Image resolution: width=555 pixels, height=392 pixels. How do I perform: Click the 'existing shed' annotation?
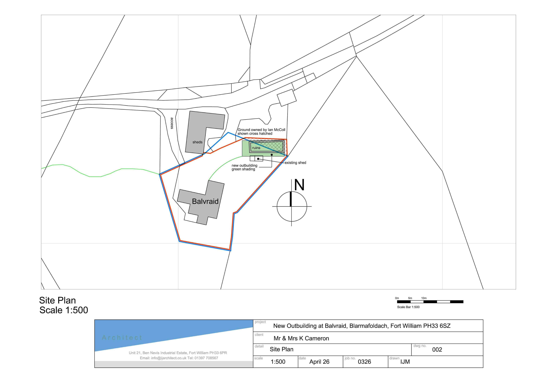295,163
